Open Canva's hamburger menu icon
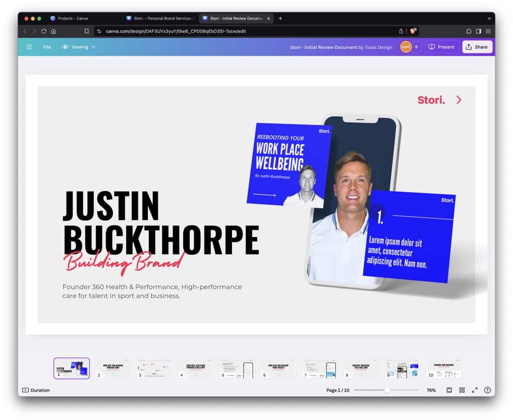Viewport: 513px width, 420px height. 29,47
